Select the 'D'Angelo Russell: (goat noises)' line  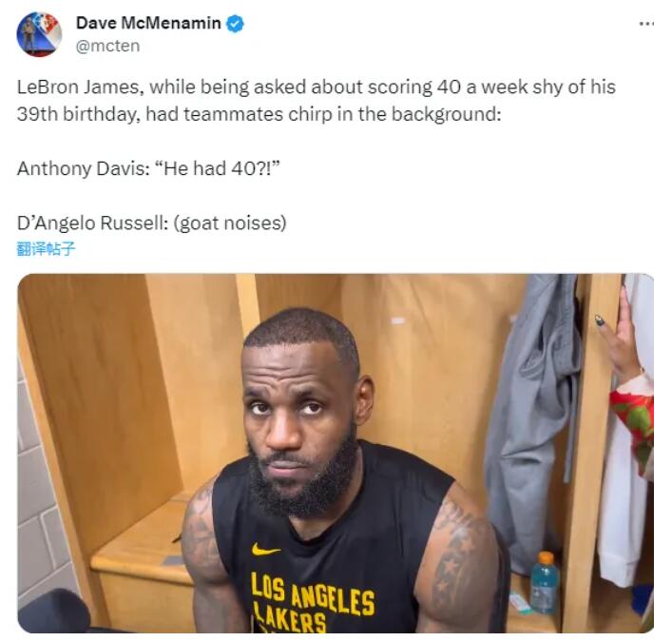[x=152, y=223]
